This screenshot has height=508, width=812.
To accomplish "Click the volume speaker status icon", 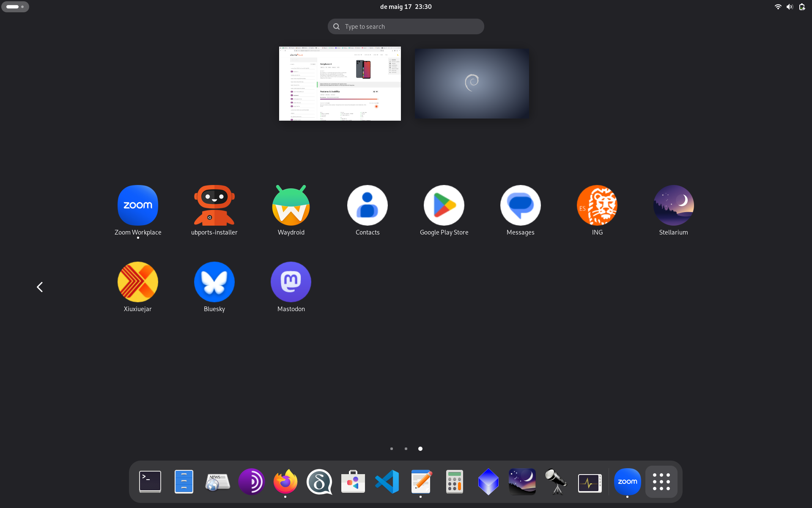I will [x=790, y=7].
